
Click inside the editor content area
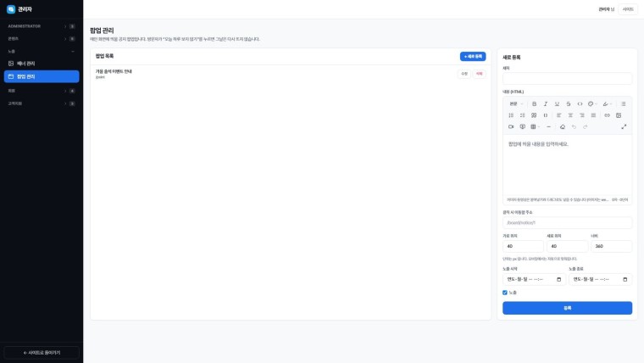(567, 165)
